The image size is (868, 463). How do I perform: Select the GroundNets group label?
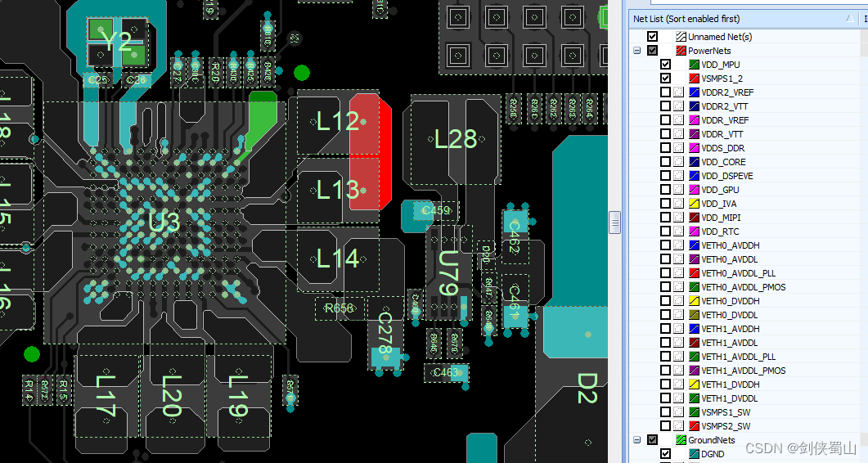[x=712, y=440]
